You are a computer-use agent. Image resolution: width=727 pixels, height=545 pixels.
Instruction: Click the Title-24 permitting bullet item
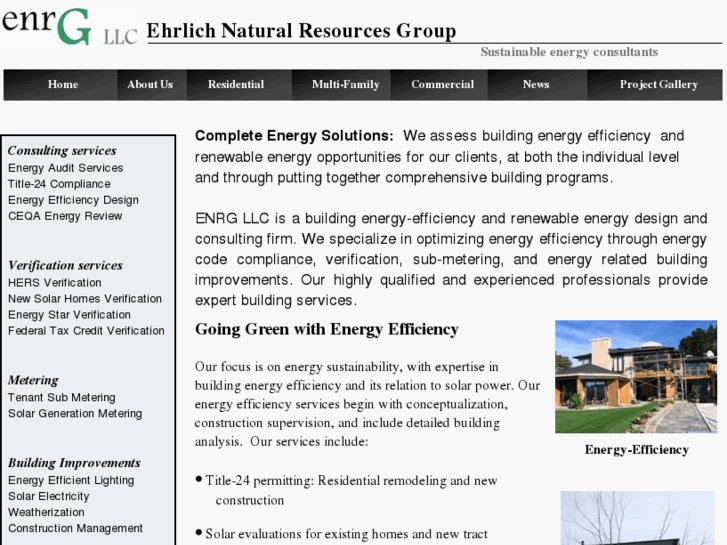[x=346, y=490]
